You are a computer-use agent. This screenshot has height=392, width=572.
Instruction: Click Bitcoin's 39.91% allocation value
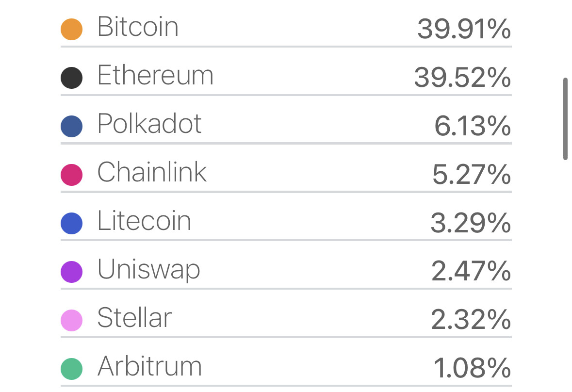(464, 30)
